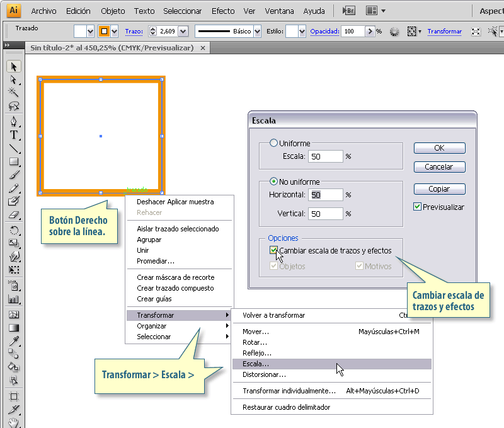Select the Eyedropper tool
504x428 pixels.
(x=14, y=340)
